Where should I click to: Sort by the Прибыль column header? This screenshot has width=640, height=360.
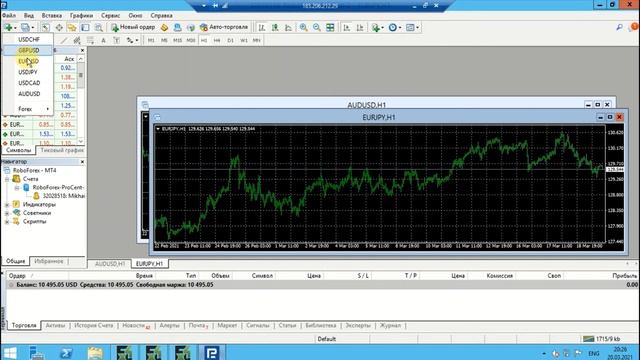(624, 276)
